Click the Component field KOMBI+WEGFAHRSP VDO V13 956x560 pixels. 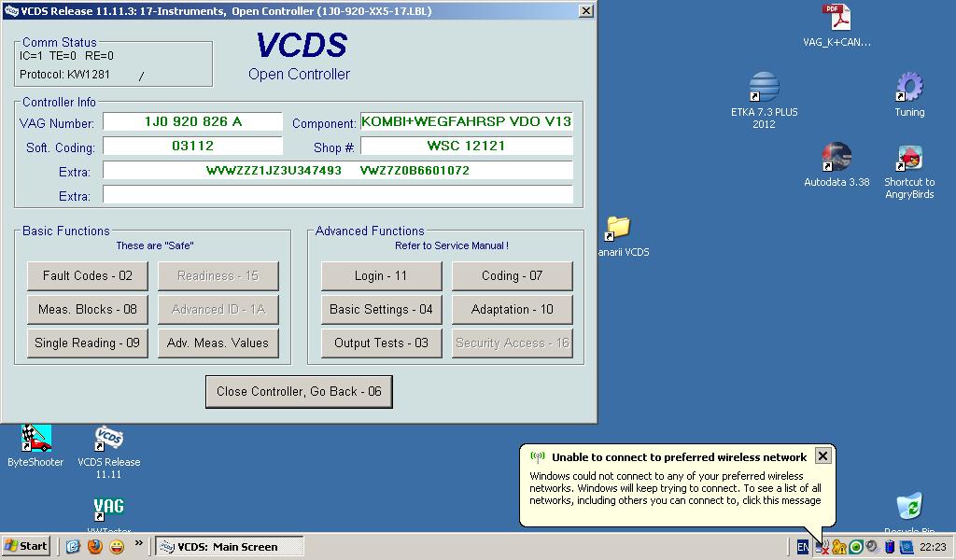467,121
